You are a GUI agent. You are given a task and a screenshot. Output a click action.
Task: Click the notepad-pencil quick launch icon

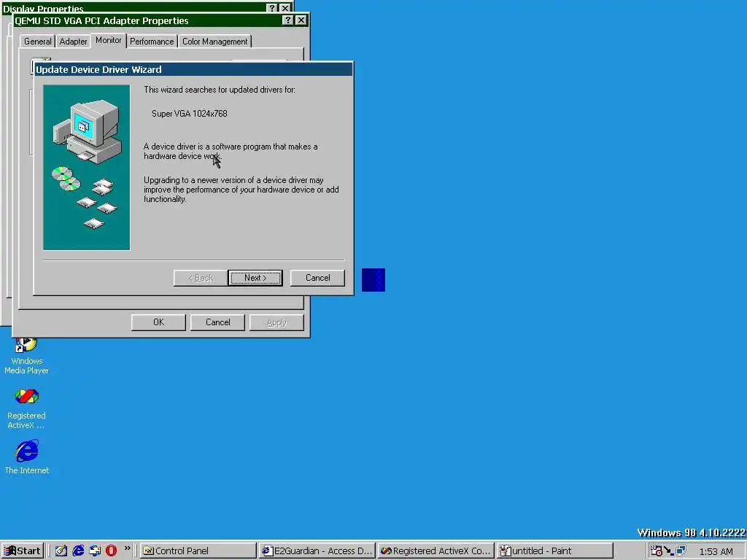tap(61, 551)
